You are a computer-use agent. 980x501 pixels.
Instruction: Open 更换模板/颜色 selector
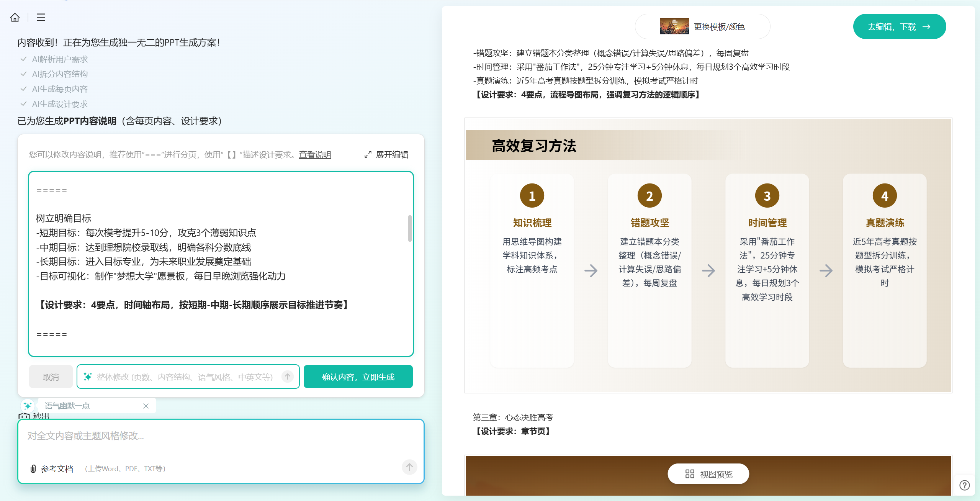703,26
